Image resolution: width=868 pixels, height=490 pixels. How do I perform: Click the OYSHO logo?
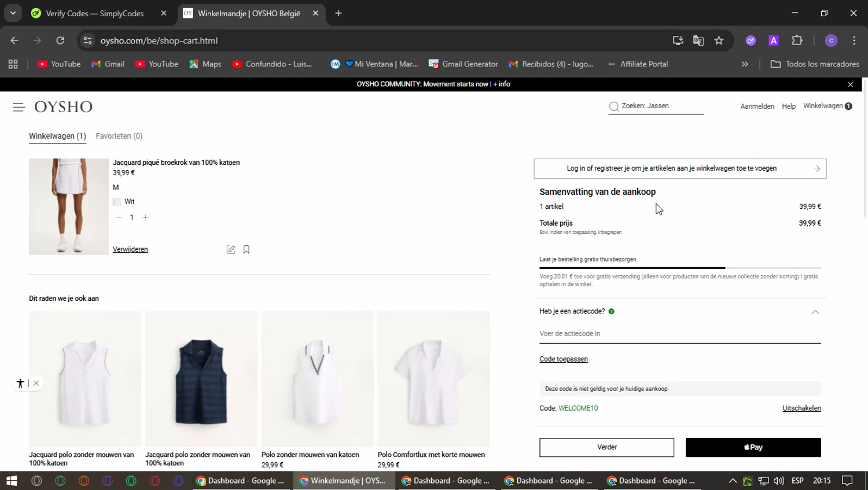(x=64, y=107)
